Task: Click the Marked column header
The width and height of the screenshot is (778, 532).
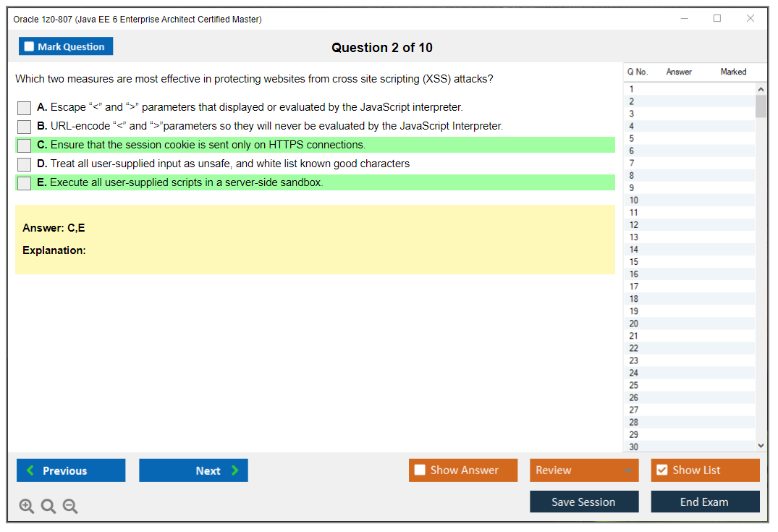Action: [733, 72]
